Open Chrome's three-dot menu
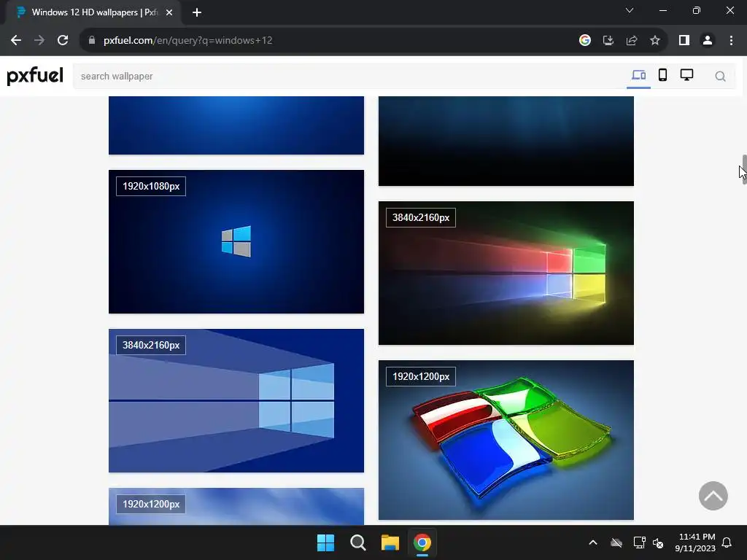The width and height of the screenshot is (747, 560). [x=731, y=41]
